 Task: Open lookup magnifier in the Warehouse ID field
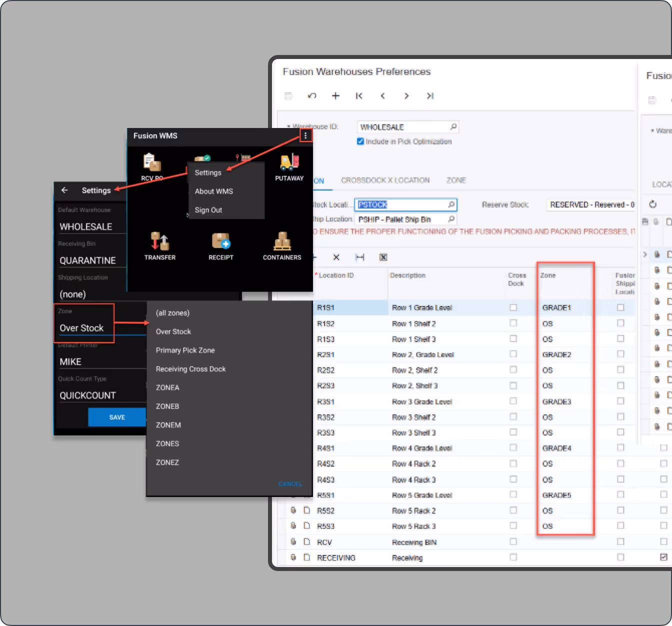pyautogui.click(x=453, y=127)
